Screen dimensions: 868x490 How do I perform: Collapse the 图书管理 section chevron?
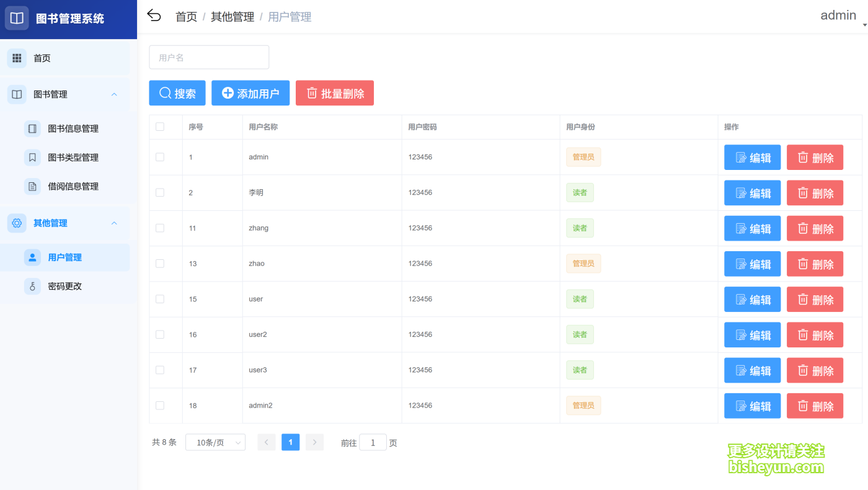point(114,94)
